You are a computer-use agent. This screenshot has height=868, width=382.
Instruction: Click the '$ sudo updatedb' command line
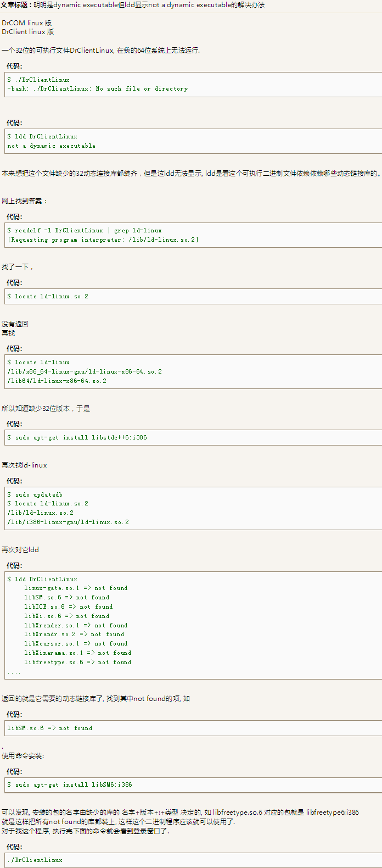click(x=35, y=495)
